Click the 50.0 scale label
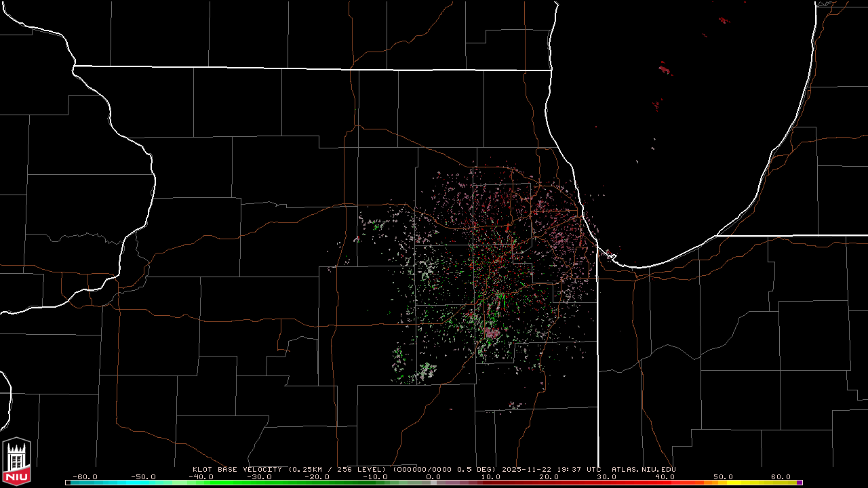 [723, 476]
